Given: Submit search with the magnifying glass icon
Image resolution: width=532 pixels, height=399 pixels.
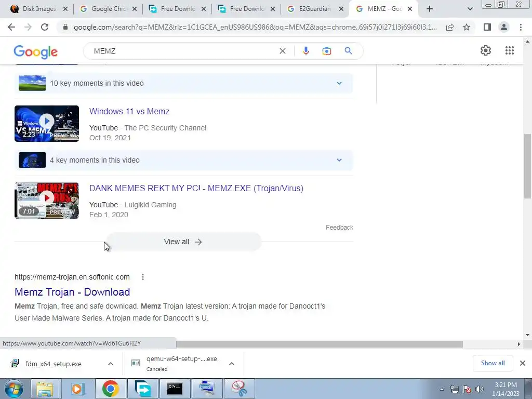Looking at the screenshot, I should click(x=348, y=51).
